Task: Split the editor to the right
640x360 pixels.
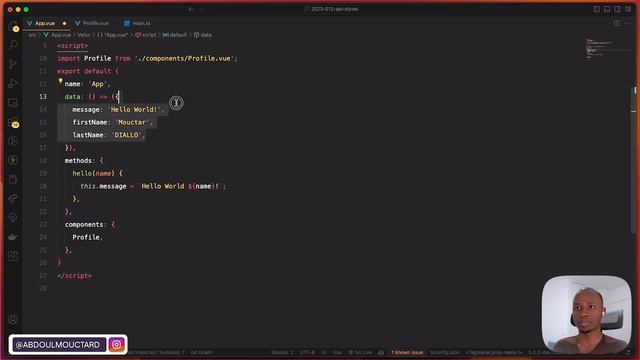Action: [x=617, y=23]
